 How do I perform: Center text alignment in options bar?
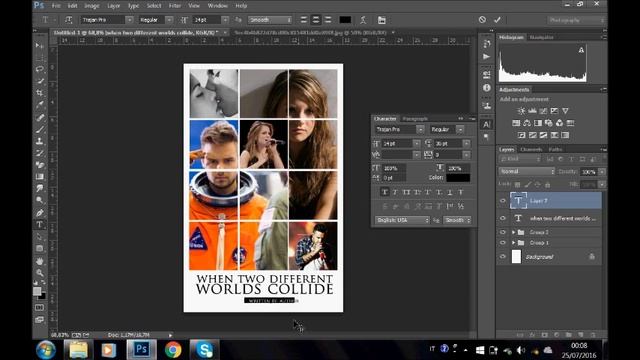(x=316, y=20)
